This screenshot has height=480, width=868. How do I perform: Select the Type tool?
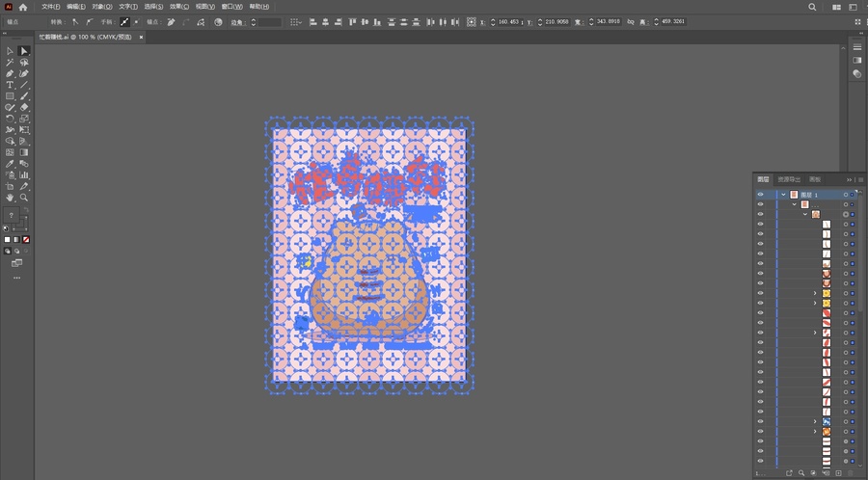[x=10, y=85]
